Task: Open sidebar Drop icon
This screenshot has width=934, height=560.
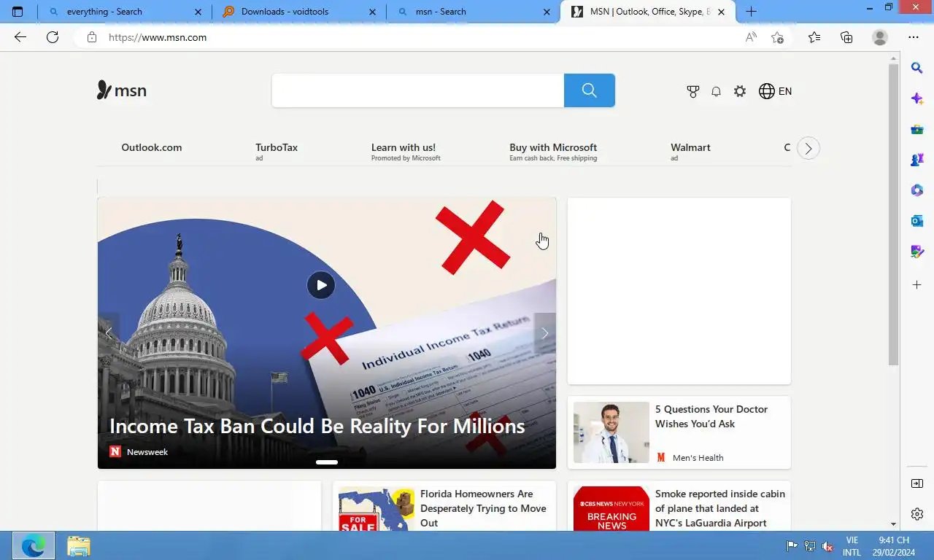Action: pos(917,252)
